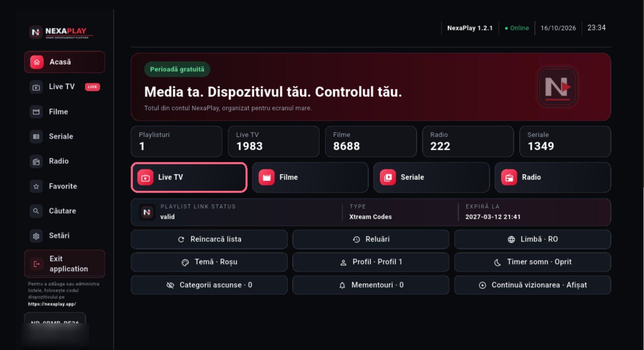The image size is (644, 350).
Task: Open the Filme sidebar icon
Action: [36, 112]
